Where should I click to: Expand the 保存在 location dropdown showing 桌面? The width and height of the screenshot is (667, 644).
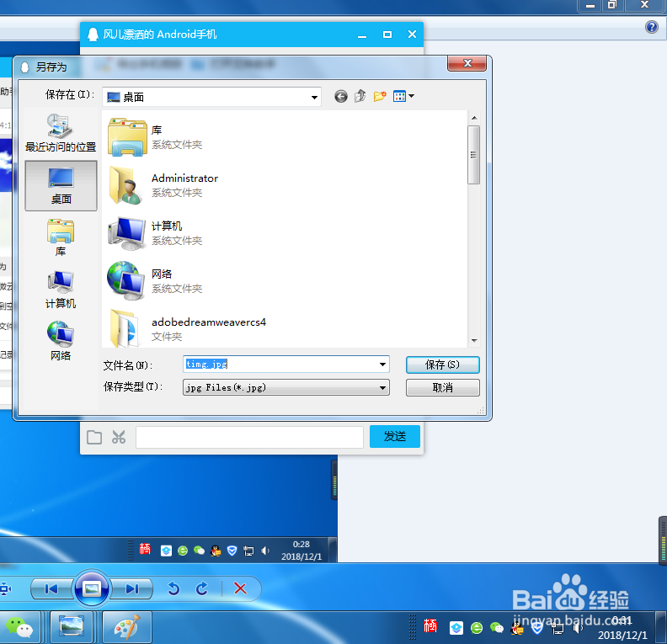click(x=314, y=98)
